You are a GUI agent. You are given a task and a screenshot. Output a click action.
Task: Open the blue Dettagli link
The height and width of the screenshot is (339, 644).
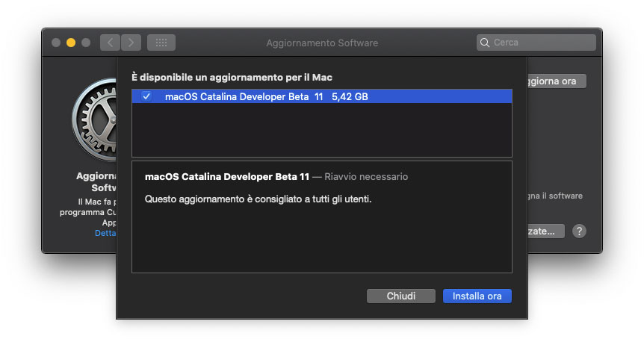[x=105, y=233]
